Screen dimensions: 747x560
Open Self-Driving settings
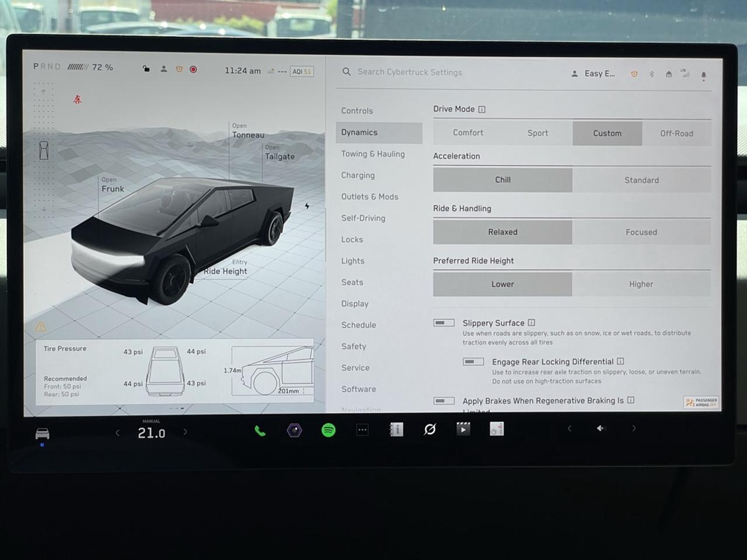click(x=364, y=218)
